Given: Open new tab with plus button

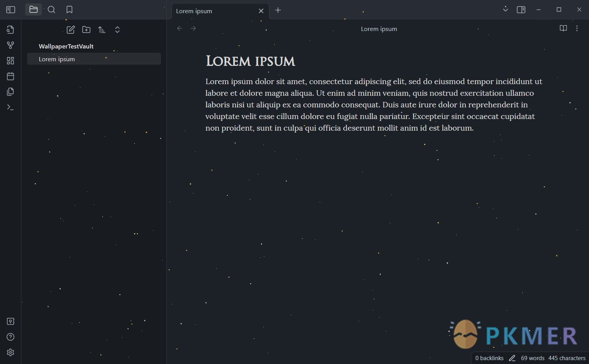Looking at the screenshot, I should [278, 10].
